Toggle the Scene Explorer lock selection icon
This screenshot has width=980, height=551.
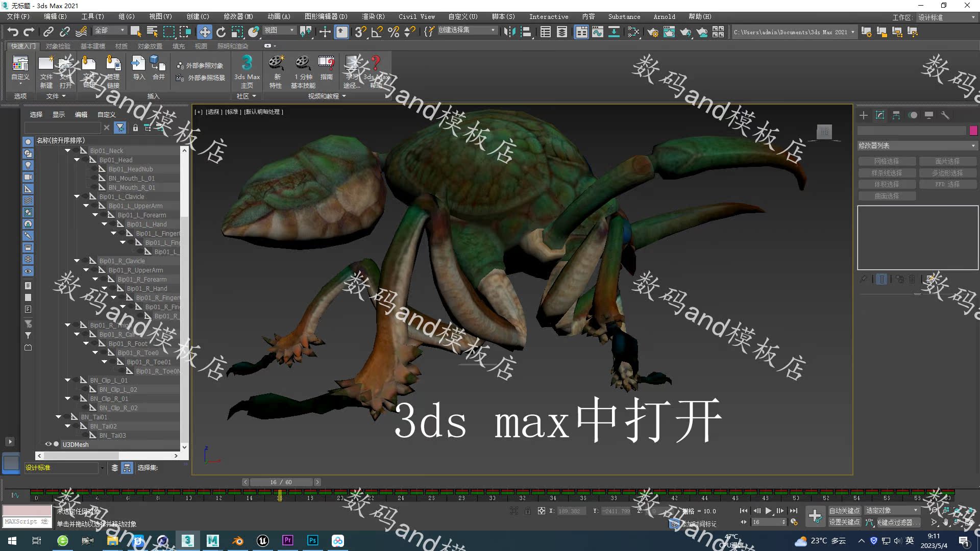pos(135,128)
